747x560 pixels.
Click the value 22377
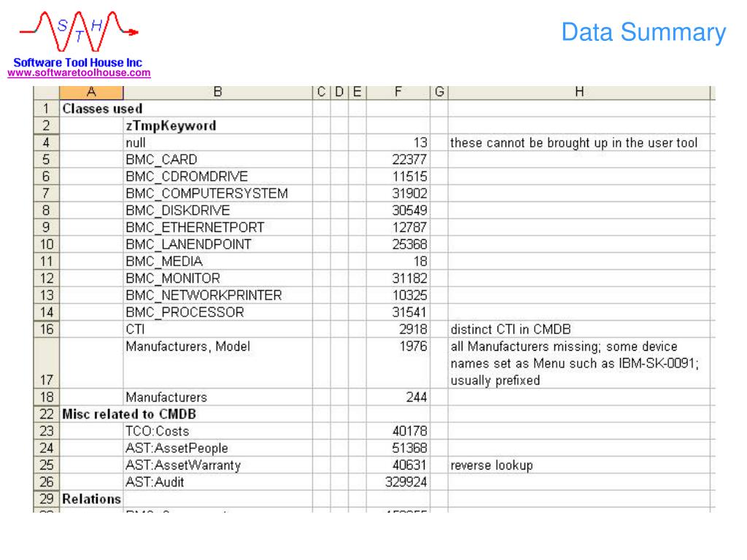pyautogui.click(x=409, y=160)
